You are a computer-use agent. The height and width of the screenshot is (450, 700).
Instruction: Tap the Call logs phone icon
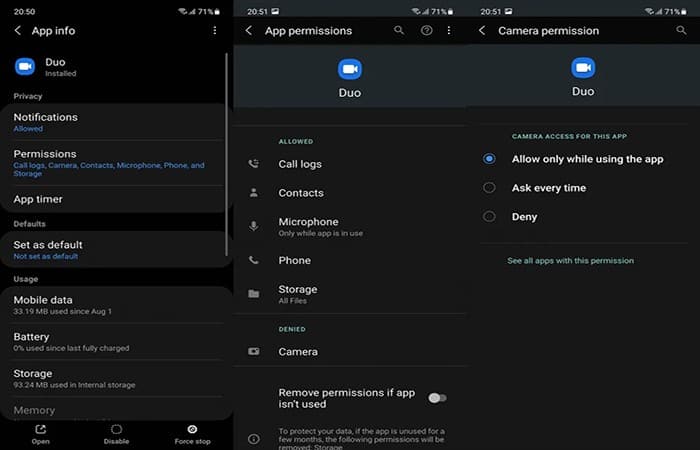[254, 164]
